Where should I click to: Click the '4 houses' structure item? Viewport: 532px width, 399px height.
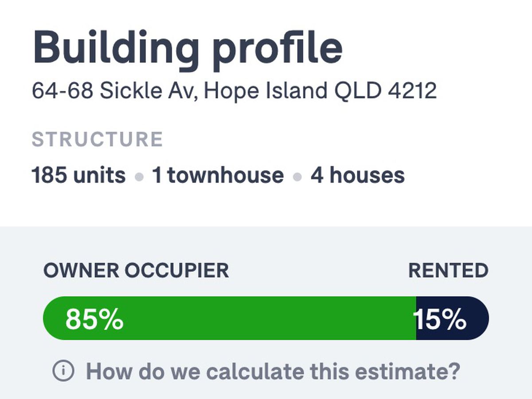(357, 175)
